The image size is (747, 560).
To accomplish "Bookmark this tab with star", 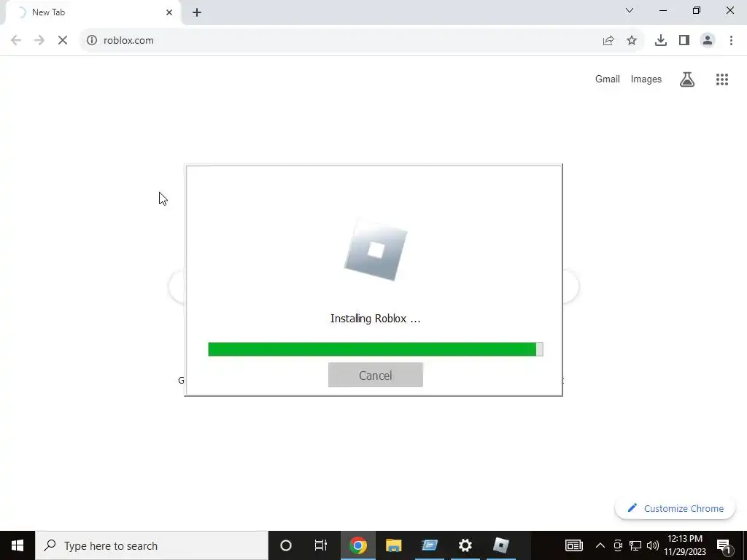I will (632, 41).
